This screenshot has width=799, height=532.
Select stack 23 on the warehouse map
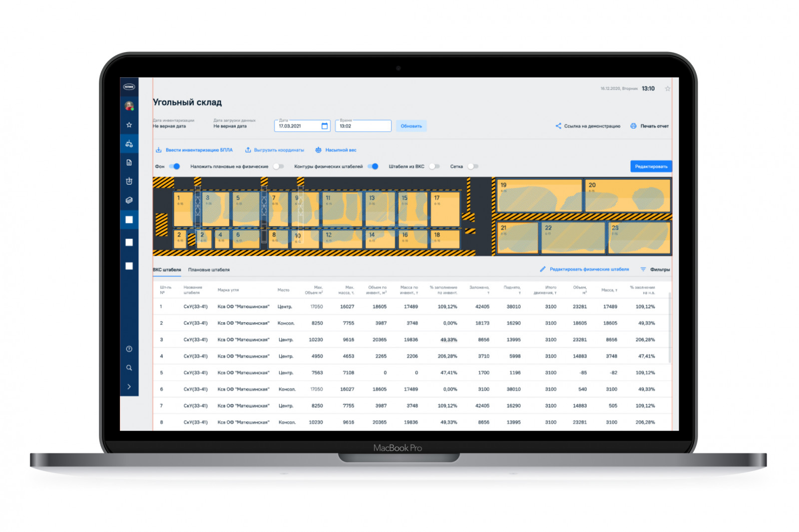click(639, 238)
